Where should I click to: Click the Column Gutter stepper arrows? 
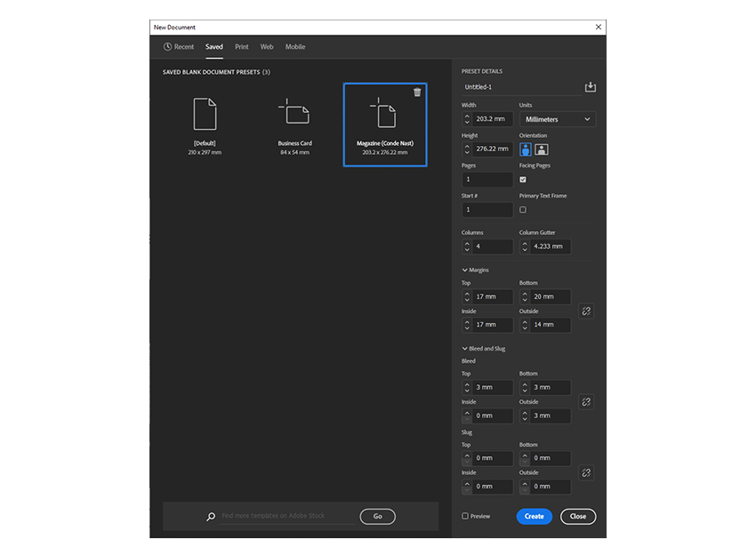[x=525, y=246]
